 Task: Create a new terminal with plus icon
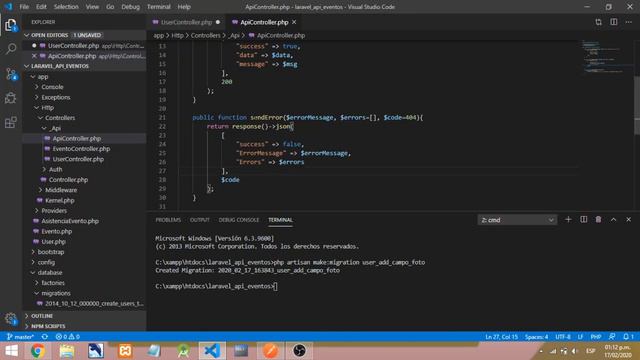[x=568, y=220]
